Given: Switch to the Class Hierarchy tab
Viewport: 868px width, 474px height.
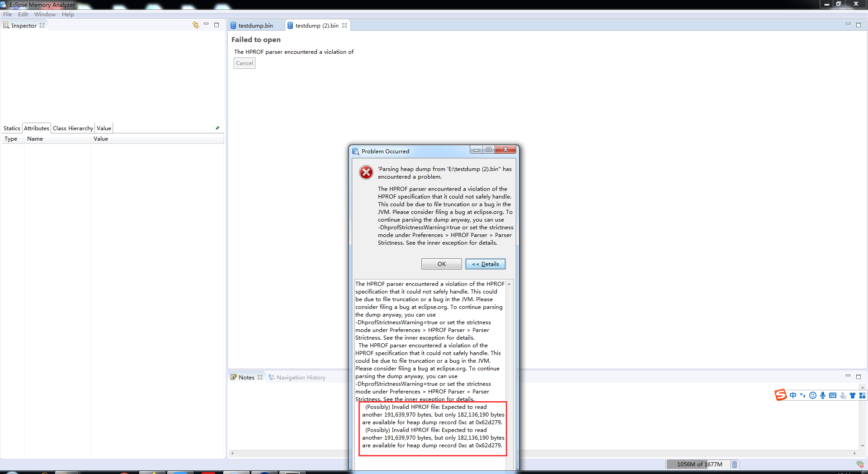Looking at the screenshot, I should [72, 128].
